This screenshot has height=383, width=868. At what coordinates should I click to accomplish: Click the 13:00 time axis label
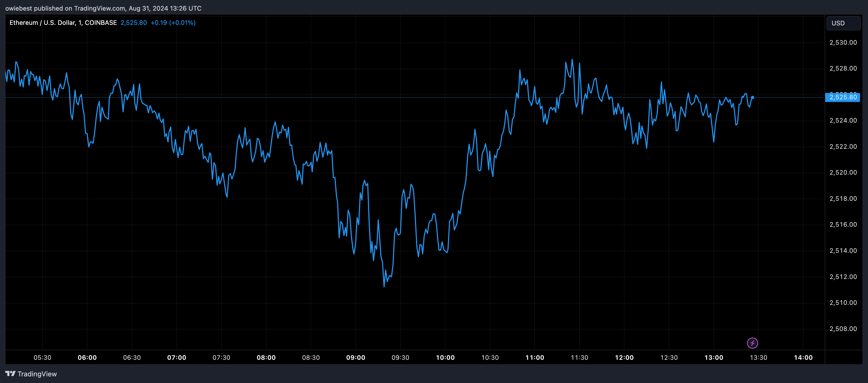714,357
